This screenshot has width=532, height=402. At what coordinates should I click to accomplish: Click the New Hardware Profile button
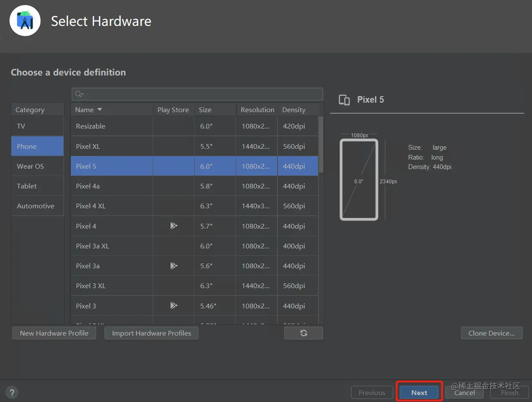click(54, 333)
